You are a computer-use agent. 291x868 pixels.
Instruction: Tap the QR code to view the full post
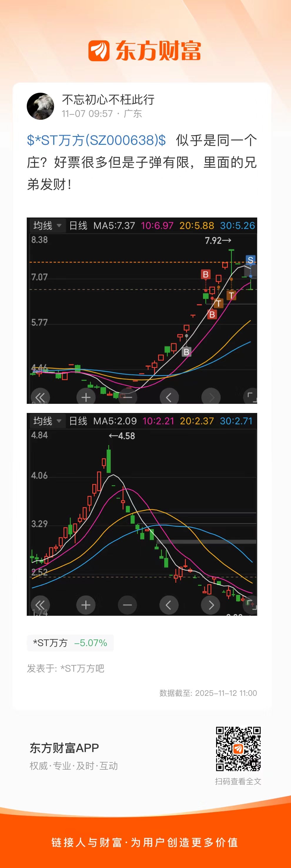pyautogui.click(x=238, y=749)
